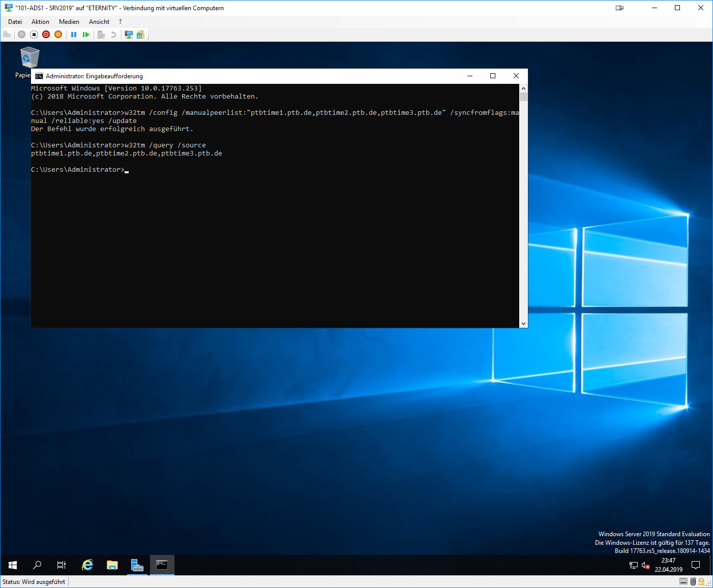Viewport: 713px width, 588px height.
Task: Click the Share/USB devices toolbar icon
Action: [140, 35]
